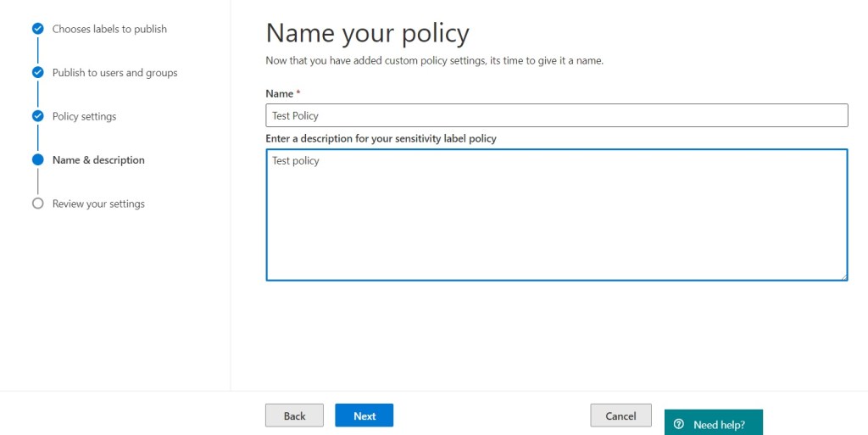This screenshot has height=435, width=868.
Task: Open the Publish to users and groups step
Action: pos(114,73)
